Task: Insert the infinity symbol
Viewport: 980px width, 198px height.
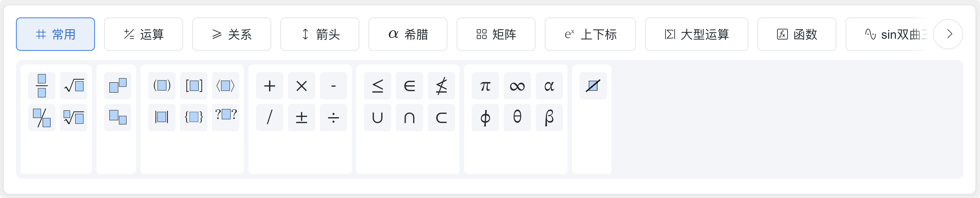Action: (x=517, y=86)
